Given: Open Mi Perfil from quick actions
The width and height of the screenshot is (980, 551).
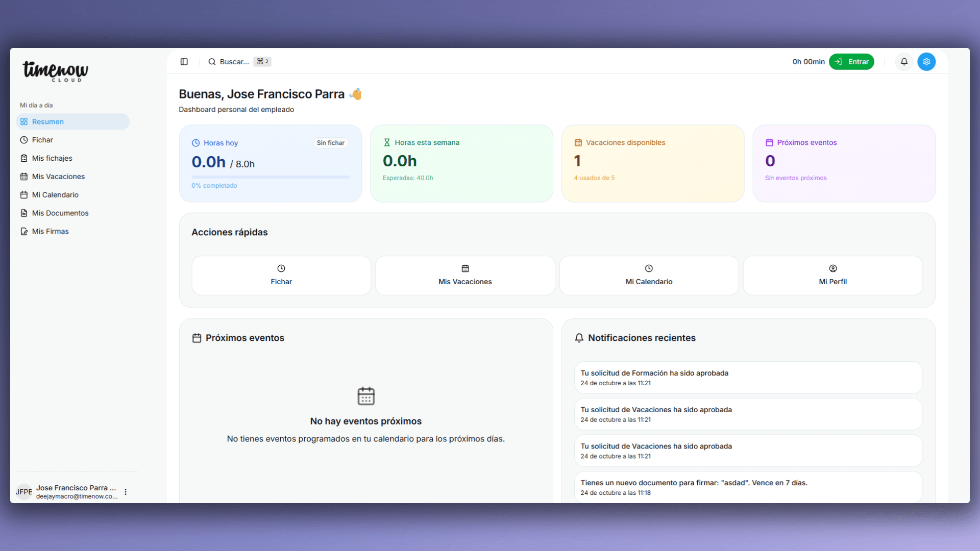Looking at the screenshot, I should click(832, 275).
